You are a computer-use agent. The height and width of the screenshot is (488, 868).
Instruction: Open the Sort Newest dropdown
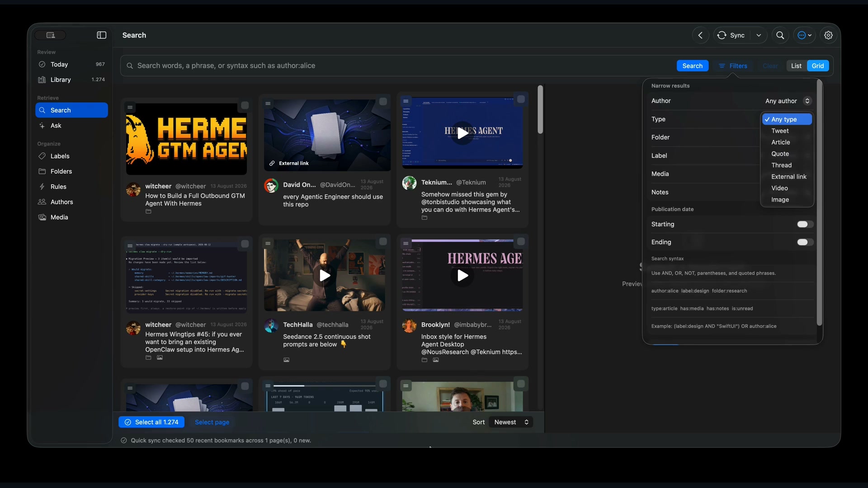[x=511, y=422]
